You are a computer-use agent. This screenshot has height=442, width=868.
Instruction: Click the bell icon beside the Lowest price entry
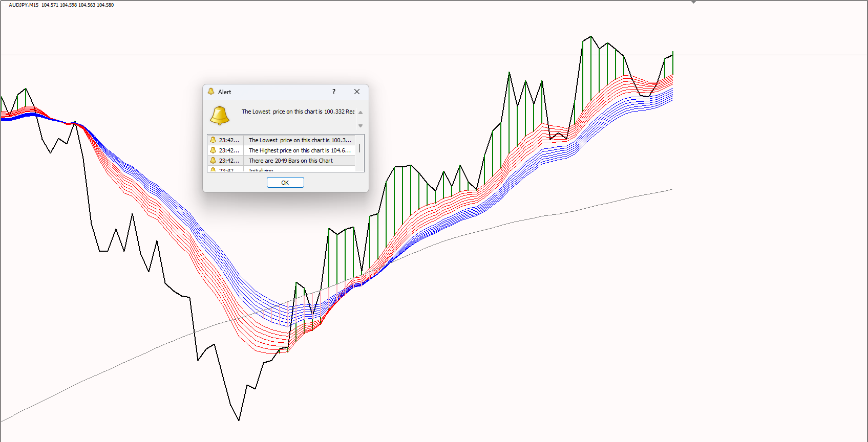coord(213,140)
